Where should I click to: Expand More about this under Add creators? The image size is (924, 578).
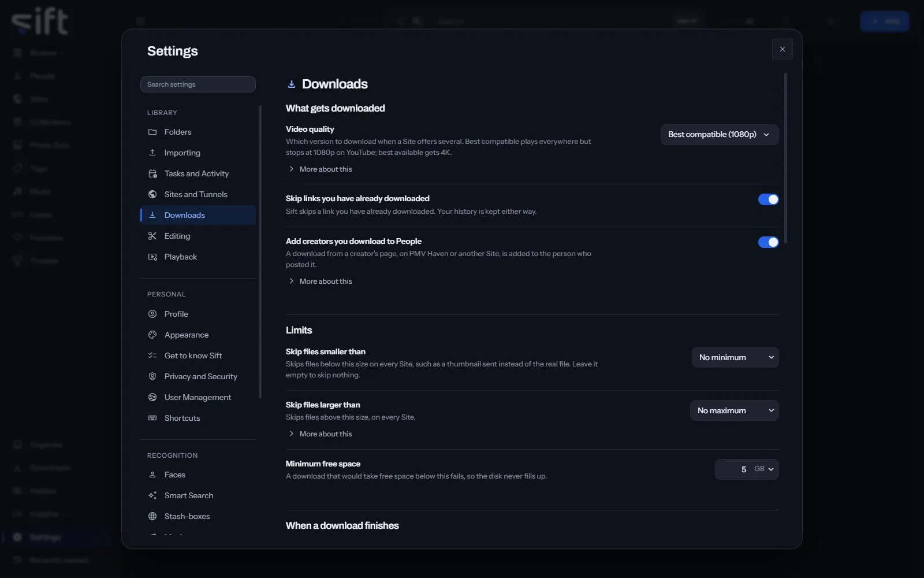[321, 281]
